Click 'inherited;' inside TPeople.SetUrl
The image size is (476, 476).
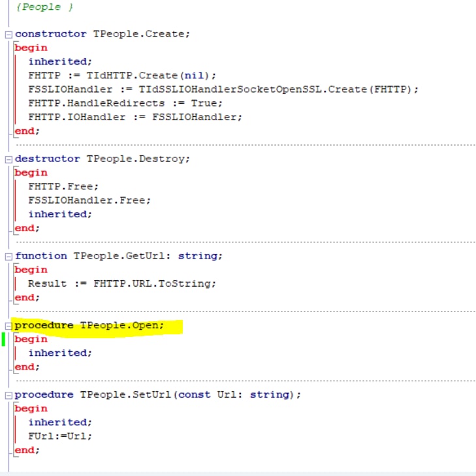pos(60,422)
